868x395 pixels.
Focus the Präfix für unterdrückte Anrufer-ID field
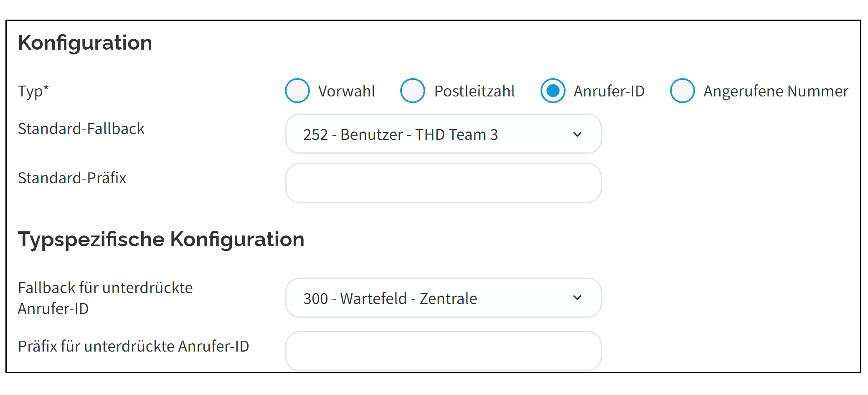pos(443,351)
